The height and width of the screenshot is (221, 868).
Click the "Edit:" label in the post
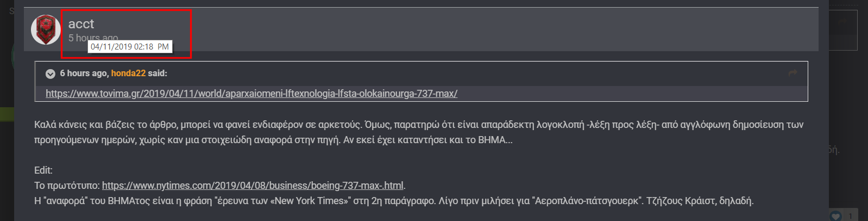(x=43, y=170)
